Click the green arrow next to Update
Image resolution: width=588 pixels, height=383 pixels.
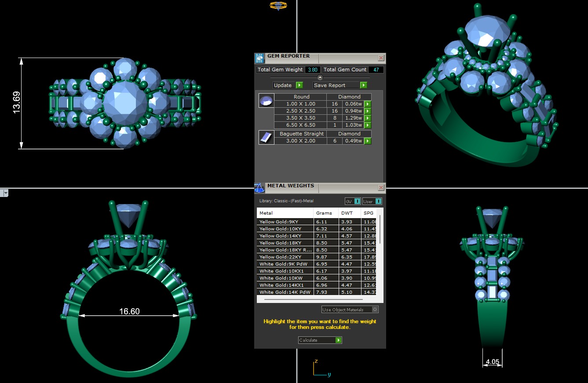[299, 85]
